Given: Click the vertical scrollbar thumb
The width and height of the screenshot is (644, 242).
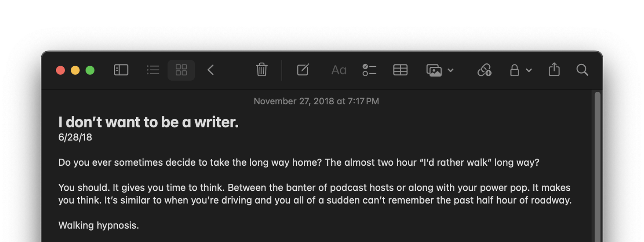Looking at the screenshot, I should pyautogui.click(x=597, y=167).
